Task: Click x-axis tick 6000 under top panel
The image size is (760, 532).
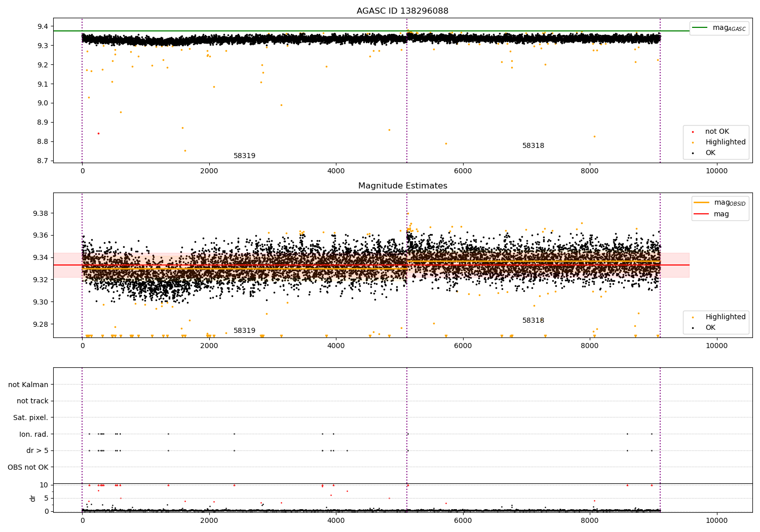Action: click(463, 171)
